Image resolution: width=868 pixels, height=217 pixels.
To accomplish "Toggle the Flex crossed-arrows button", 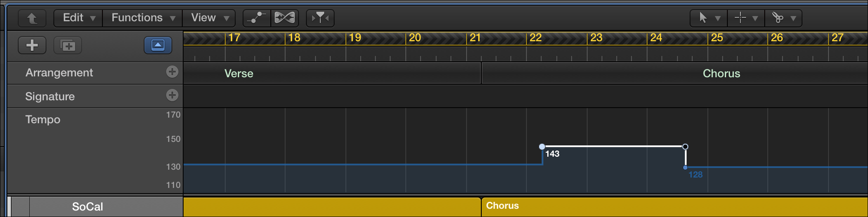I will pos(285,18).
